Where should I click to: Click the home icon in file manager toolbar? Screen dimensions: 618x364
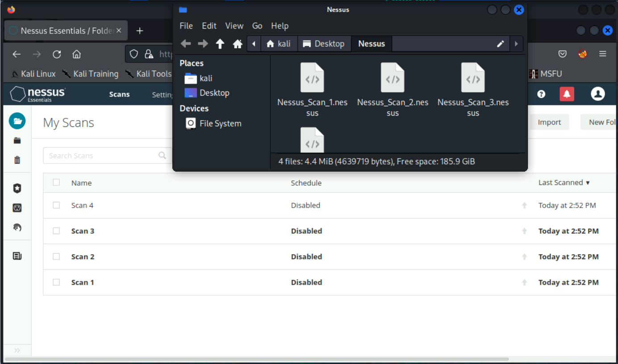(x=238, y=44)
